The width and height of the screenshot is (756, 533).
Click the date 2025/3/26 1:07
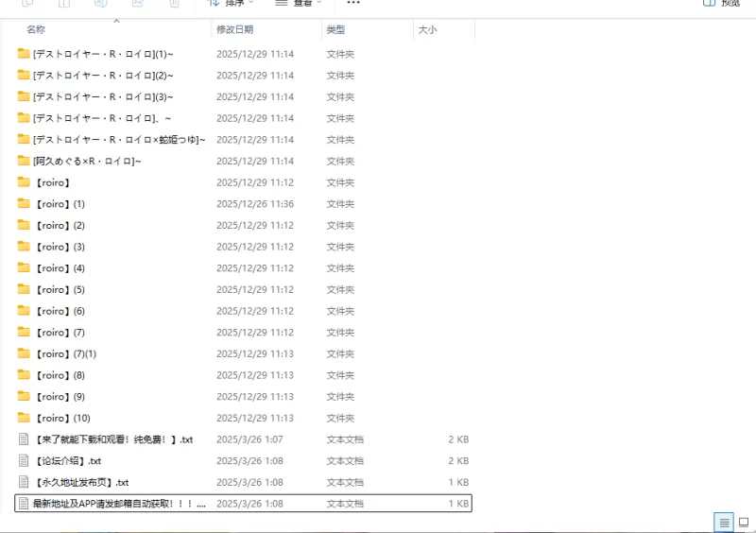click(249, 439)
